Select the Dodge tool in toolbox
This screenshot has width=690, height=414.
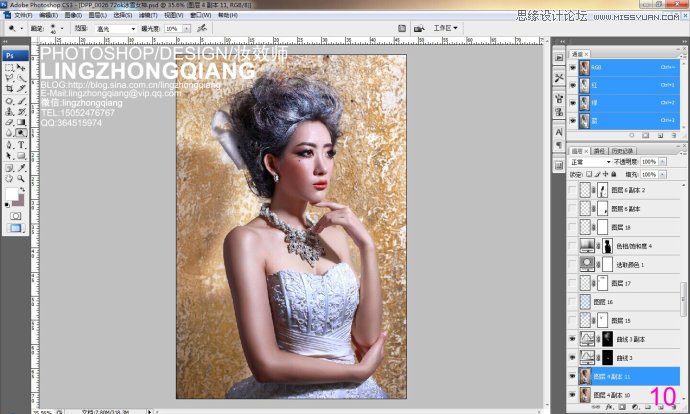pyautogui.click(x=21, y=133)
